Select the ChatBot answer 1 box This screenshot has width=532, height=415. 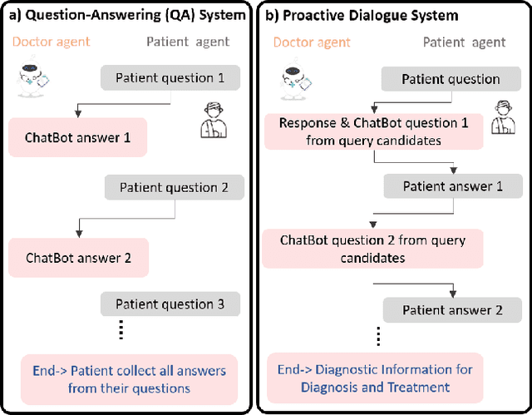pos(77,137)
